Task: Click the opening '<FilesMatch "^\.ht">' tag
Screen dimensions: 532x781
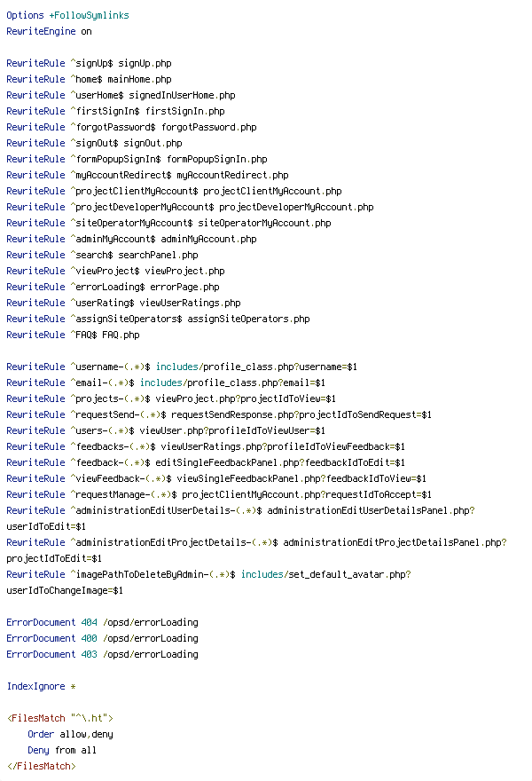Action: point(60,717)
